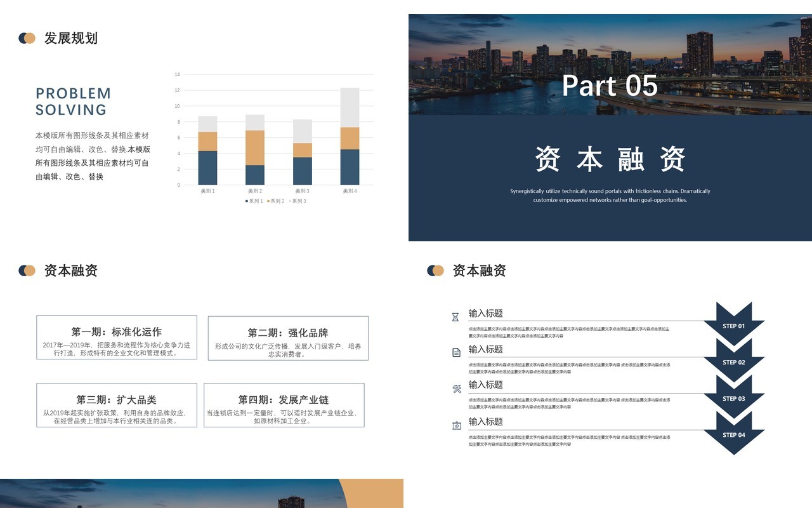Click the 输入标题 heading in the STEP 01 row
This screenshot has width=812, height=508.
(485, 313)
